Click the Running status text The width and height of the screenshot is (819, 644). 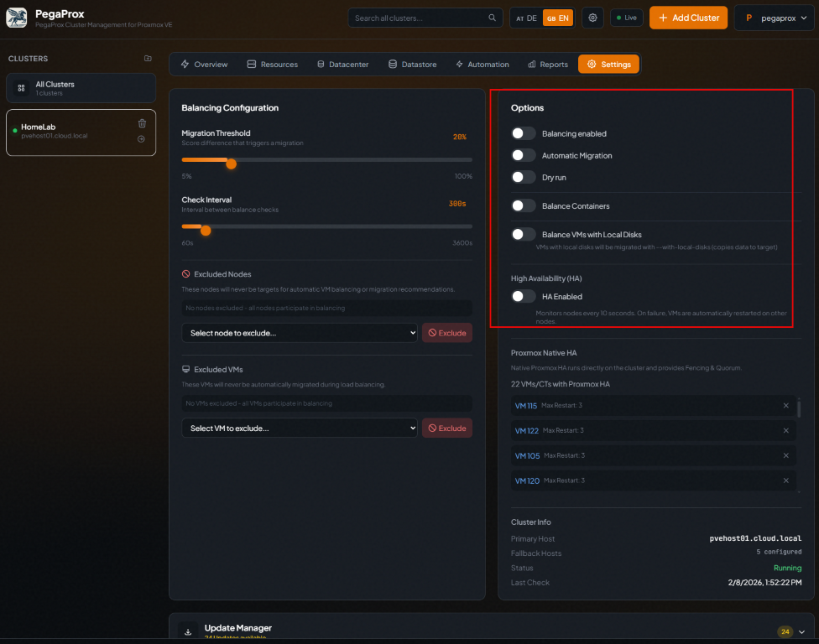[787, 568]
